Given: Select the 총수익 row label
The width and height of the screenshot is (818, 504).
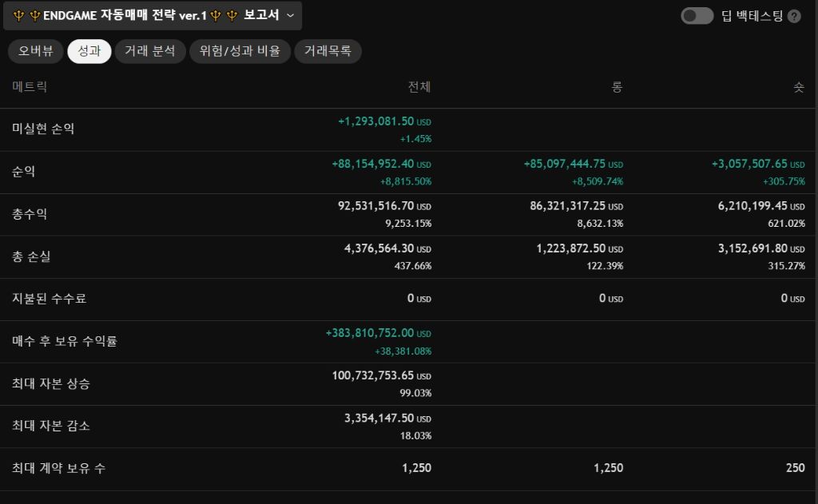Looking at the screenshot, I should coord(30,214).
